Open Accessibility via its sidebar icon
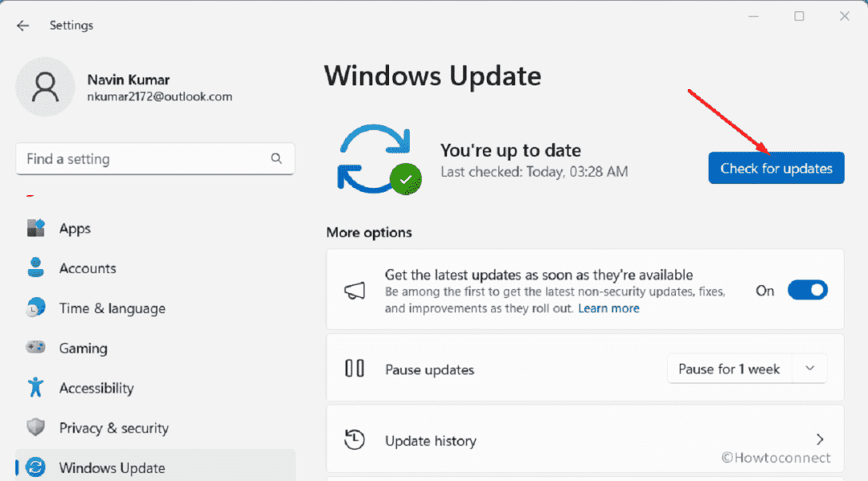868x481 pixels. pyautogui.click(x=36, y=388)
